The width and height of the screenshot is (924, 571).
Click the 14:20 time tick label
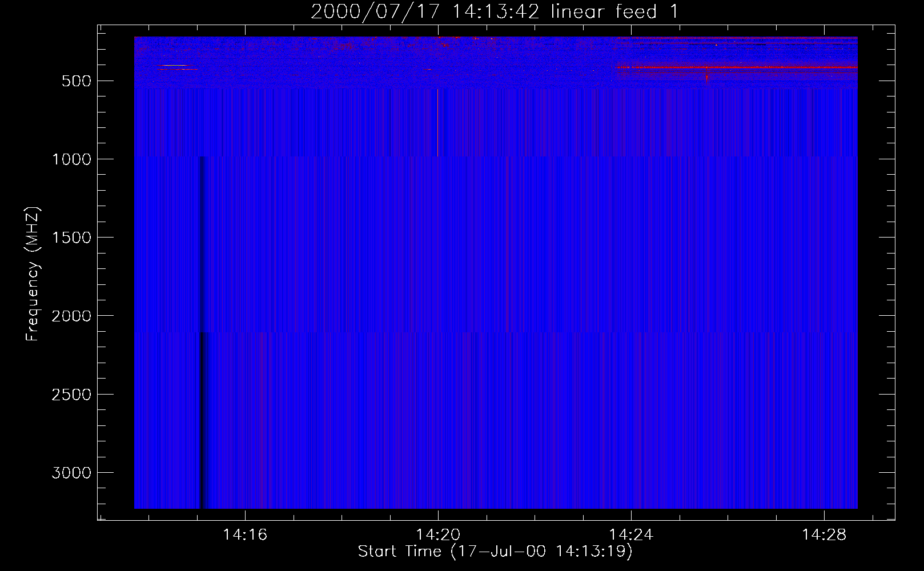pos(438,535)
